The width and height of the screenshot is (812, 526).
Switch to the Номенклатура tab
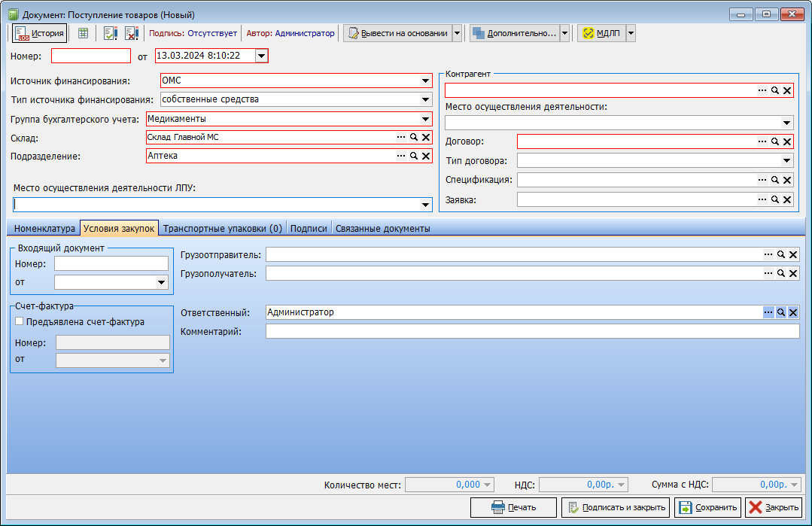(44, 229)
